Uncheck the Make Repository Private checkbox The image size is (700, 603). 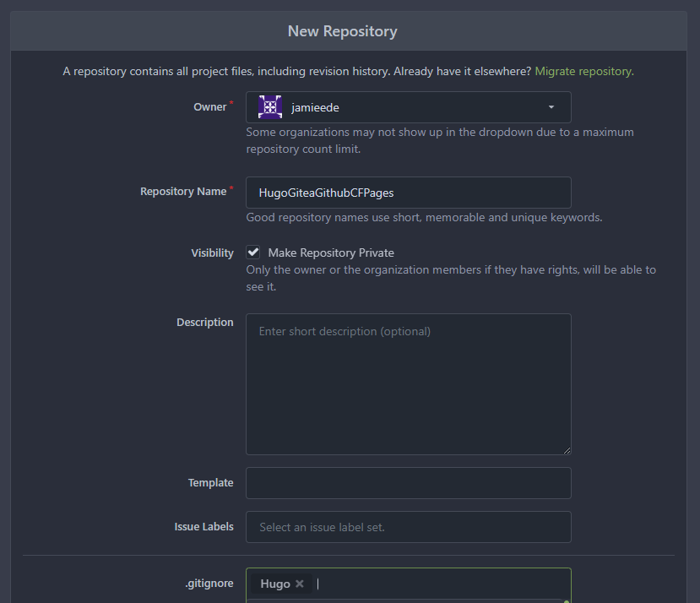[253, 253]
